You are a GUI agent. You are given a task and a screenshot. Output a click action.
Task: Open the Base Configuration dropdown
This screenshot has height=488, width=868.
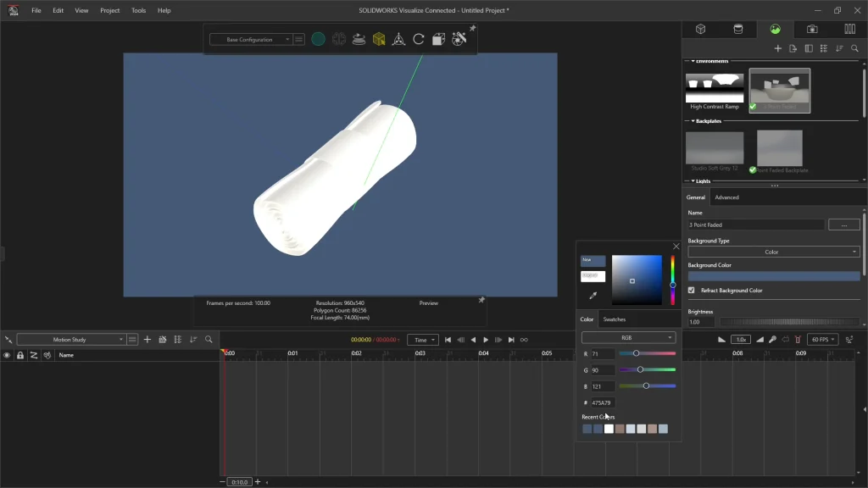click(251, 39)
